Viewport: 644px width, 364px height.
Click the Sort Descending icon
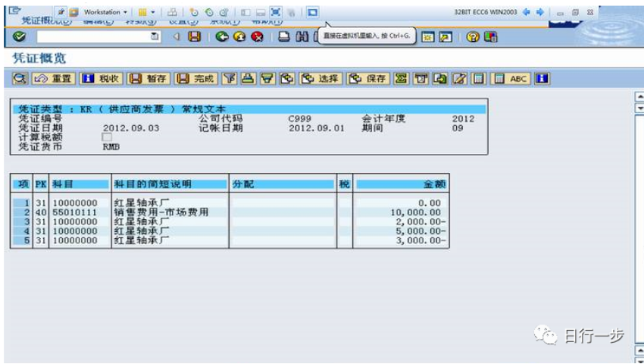267,78
